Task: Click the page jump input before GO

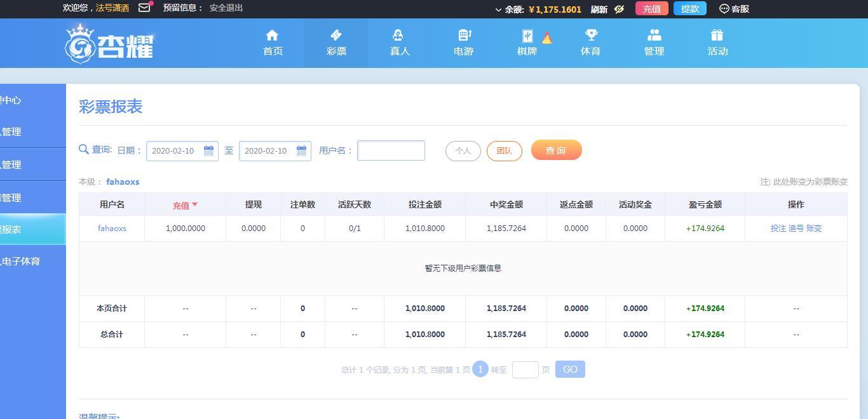Action: tap(526, 369)
